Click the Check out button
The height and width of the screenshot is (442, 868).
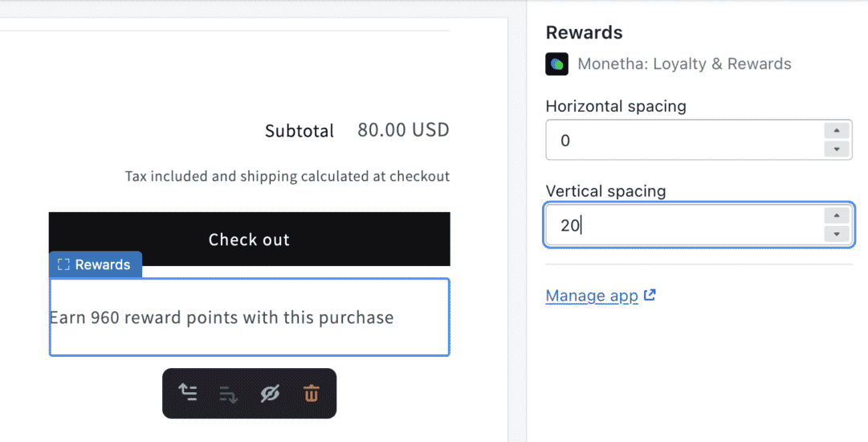(x=249, y=239)
